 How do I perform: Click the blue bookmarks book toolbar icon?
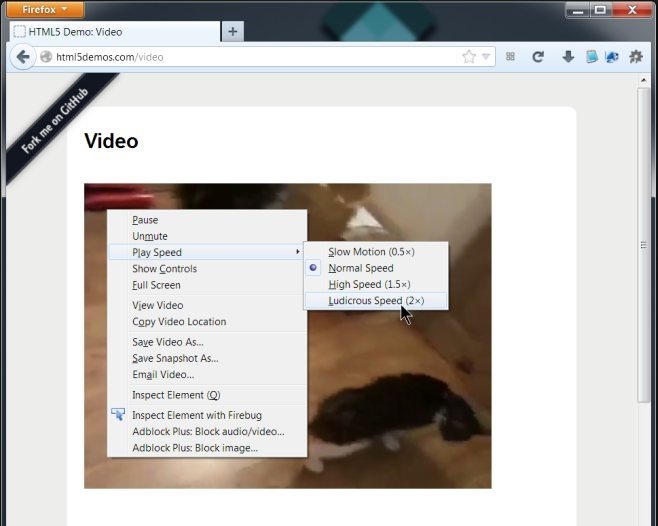592,57
